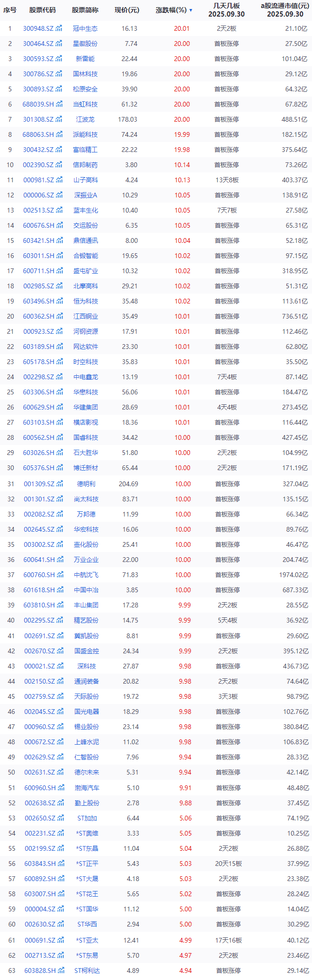
Task: Click the chart icon next to 603843.SH
Action: [61, 864]
